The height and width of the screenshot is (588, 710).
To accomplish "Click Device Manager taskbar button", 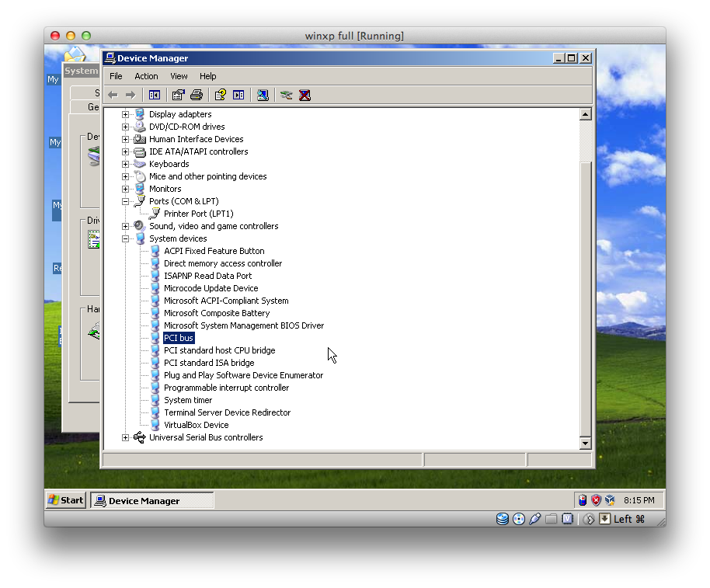I will click(x=152, y=501).
